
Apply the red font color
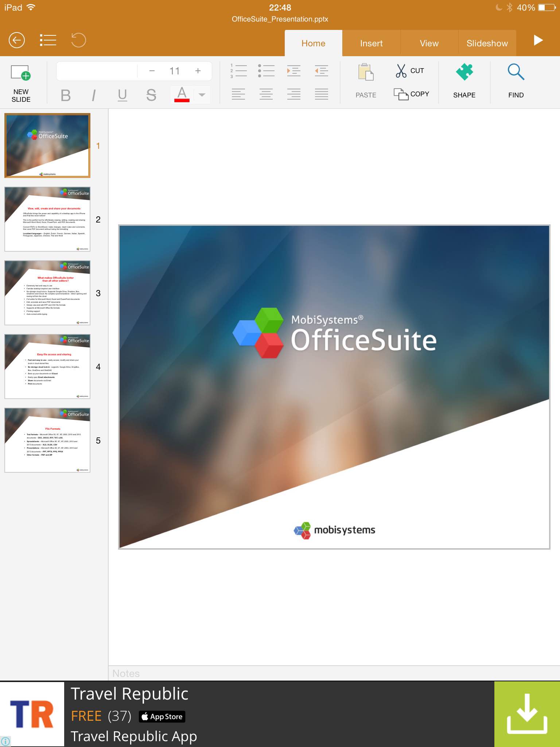pos(182,95)
